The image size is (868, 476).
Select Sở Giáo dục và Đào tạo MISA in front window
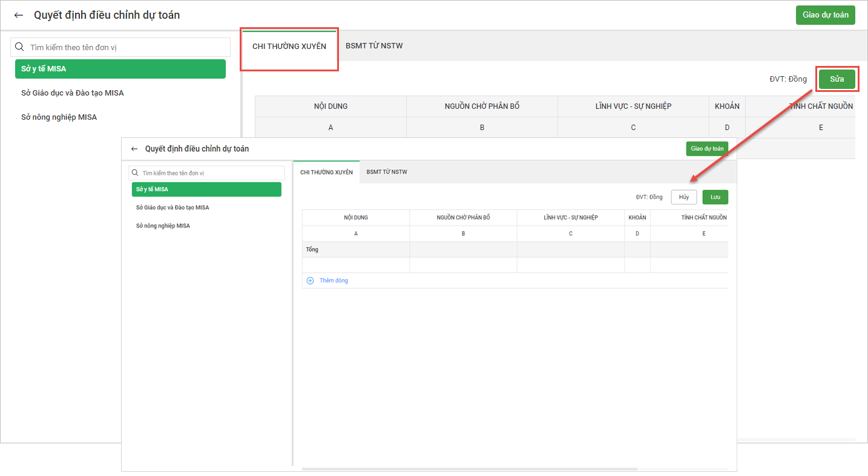pyautogui.click(x=173, y=207)
